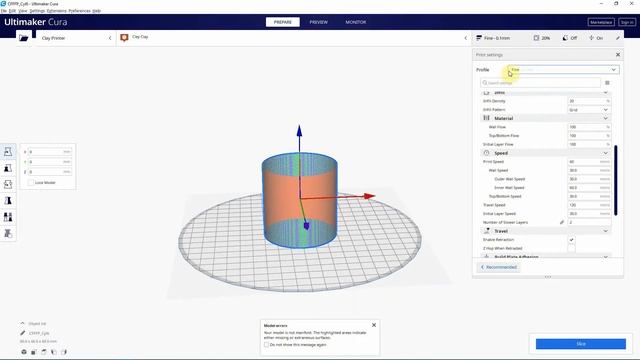640x360 pixels.
Task: Switch to top view orientation icon
Action: click(44, 352)
